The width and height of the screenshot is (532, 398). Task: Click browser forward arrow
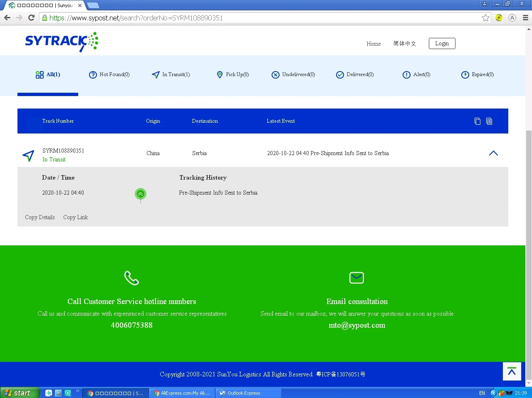pos(19,17)
